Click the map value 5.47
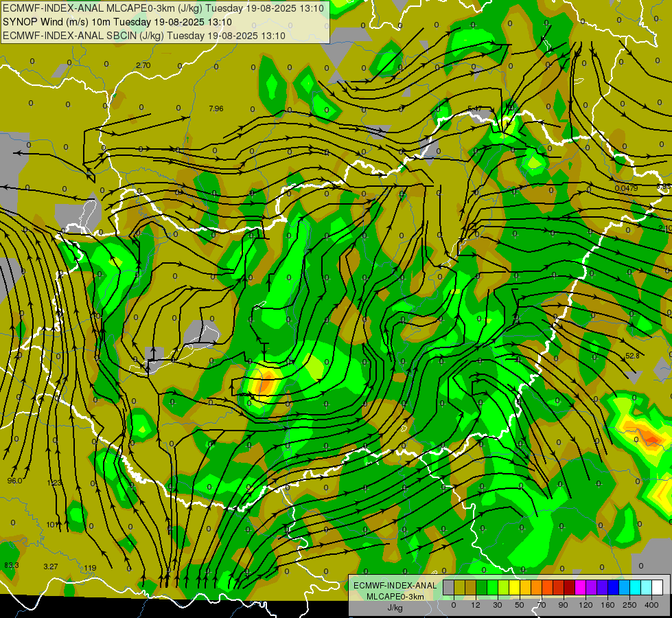 tap(475, 108)
